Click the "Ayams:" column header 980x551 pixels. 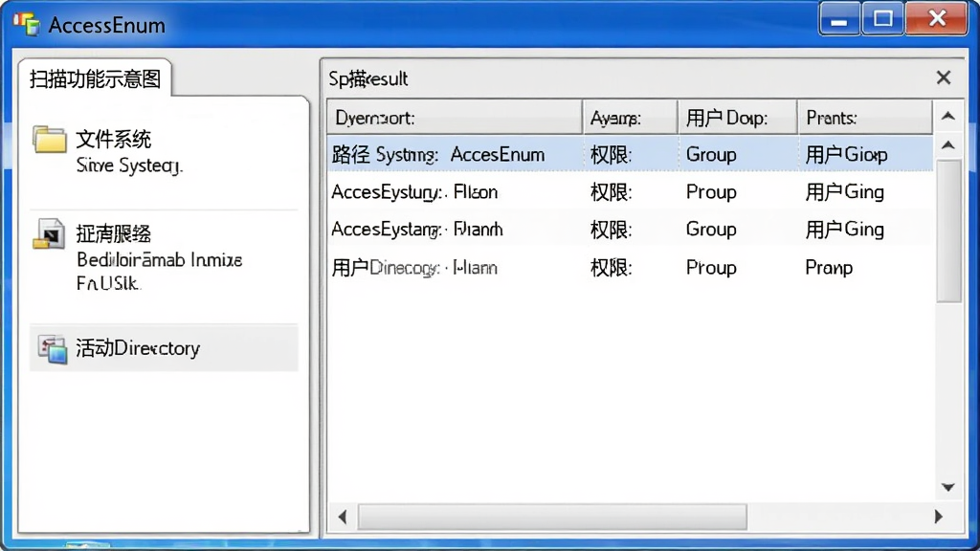point(630,118)
